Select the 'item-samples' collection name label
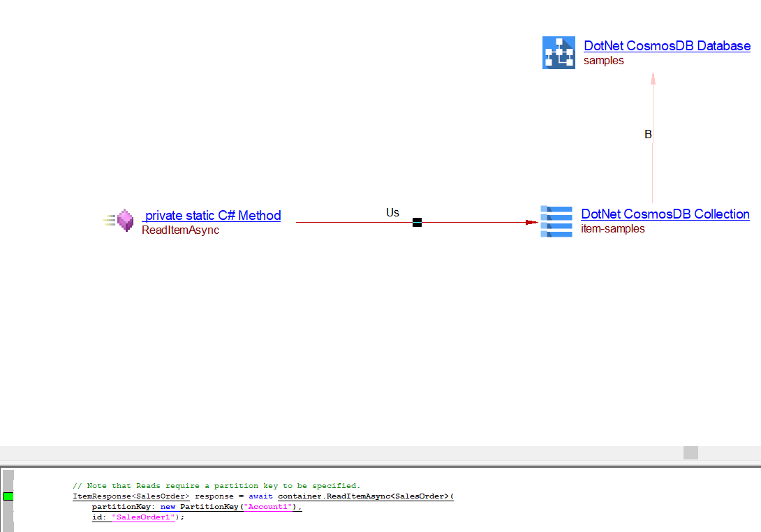 click(613, 229)
